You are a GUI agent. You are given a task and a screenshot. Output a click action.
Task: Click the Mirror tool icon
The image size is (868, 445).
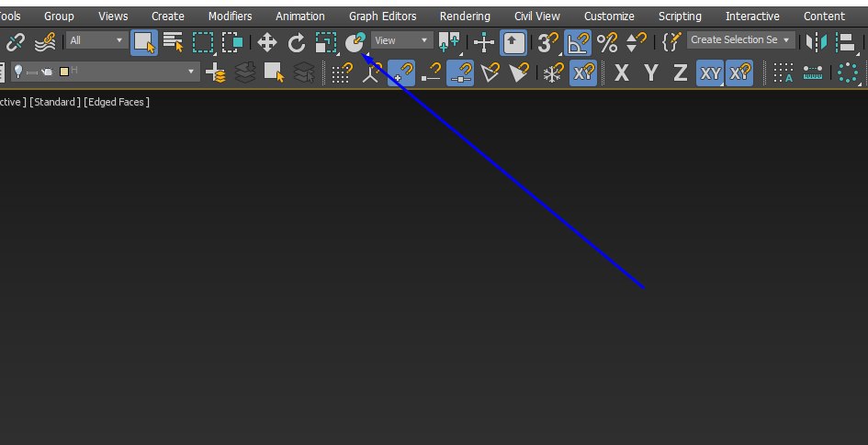(817, 42)
